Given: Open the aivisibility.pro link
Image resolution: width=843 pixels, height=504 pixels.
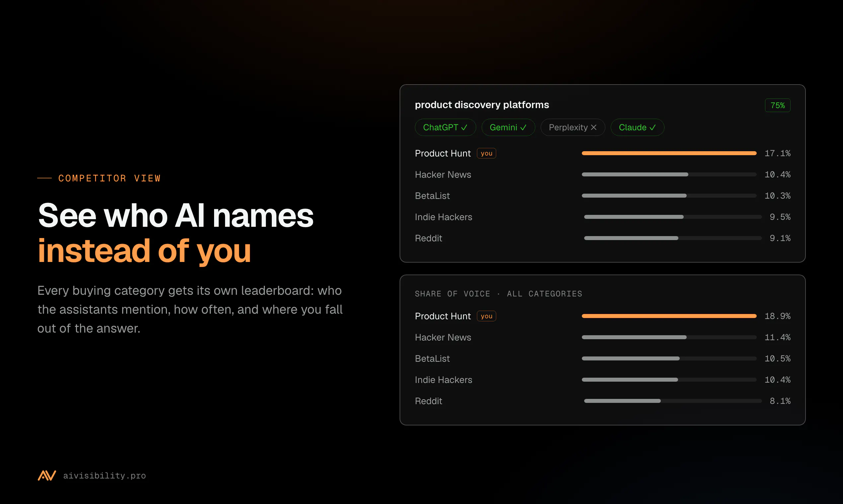Looking at the screenshot, I should (x=104, y=475).
